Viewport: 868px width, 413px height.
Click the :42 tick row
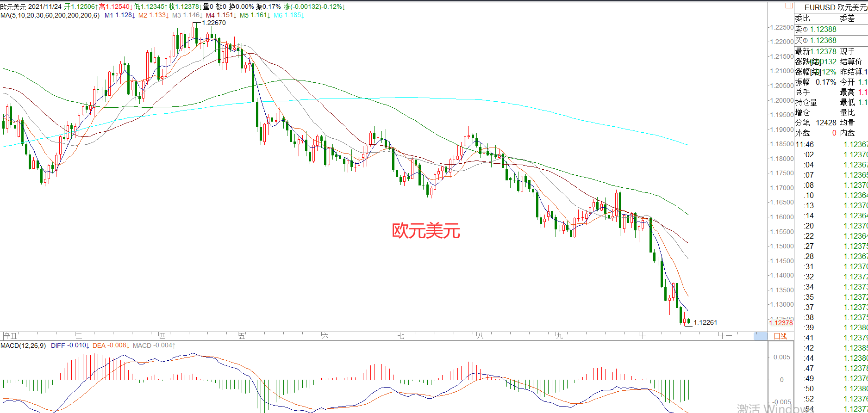coord(831,348)
